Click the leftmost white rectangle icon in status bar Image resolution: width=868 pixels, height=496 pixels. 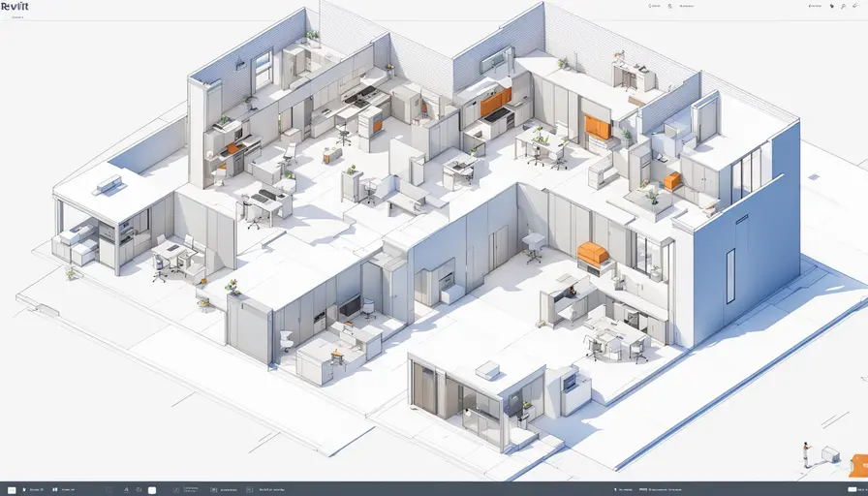[x=12, y=490]
